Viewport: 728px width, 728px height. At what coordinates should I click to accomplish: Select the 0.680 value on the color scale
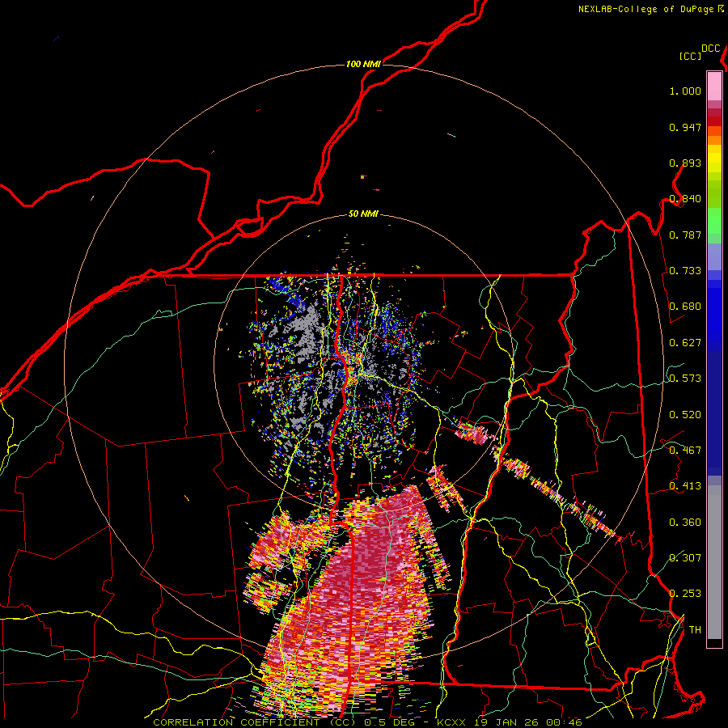[x=685, y=307]
